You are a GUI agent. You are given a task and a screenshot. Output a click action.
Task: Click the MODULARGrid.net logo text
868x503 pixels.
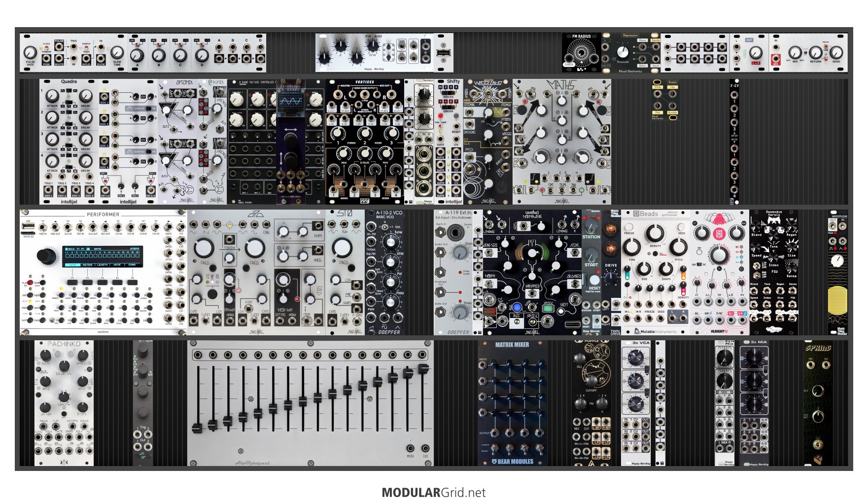pos(433,493)
